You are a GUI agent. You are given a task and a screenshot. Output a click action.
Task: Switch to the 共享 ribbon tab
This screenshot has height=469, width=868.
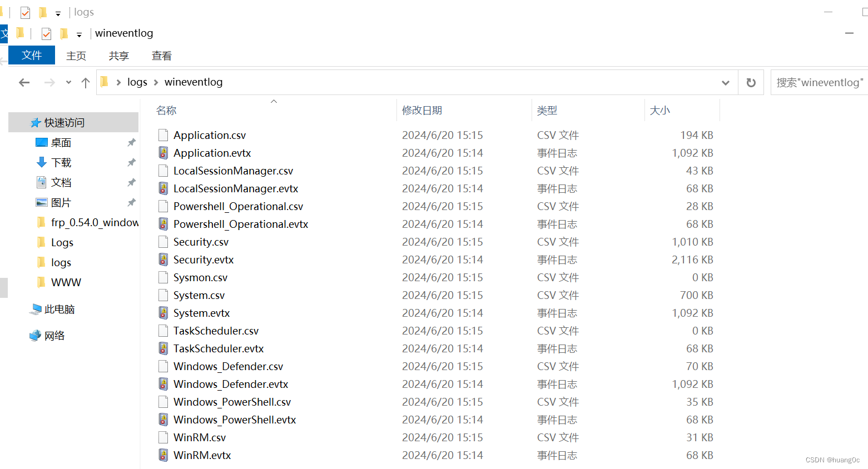tap(119, 56)
